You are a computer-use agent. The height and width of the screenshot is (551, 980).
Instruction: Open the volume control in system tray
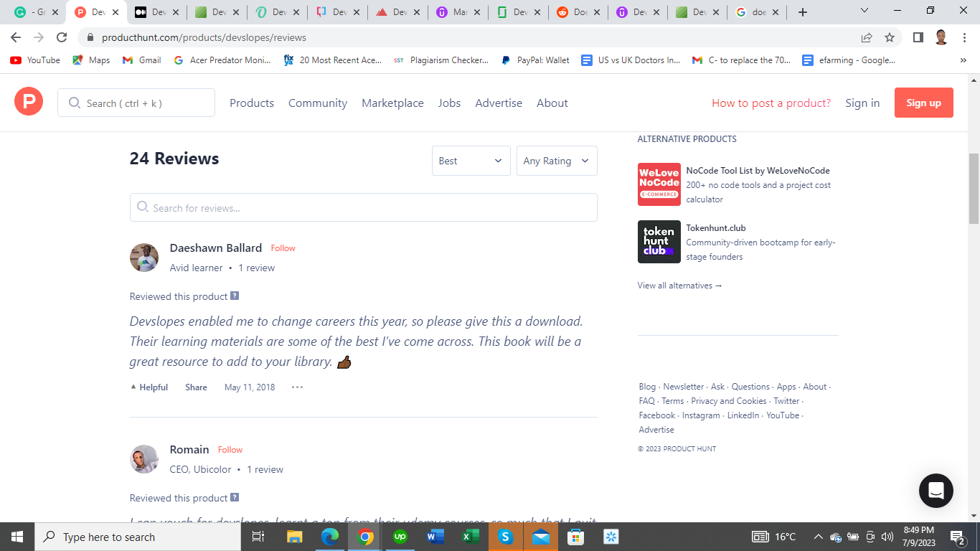[x=887, y=537]
